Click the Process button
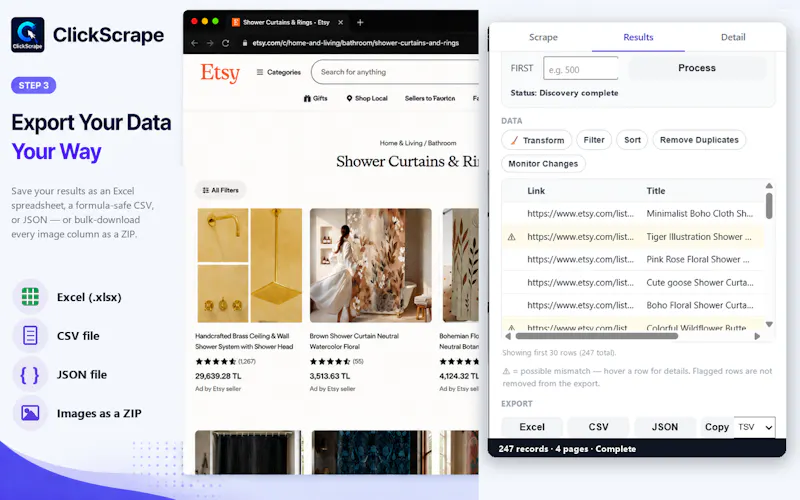This screenshot has height=500, width=800. click(697, 68)
